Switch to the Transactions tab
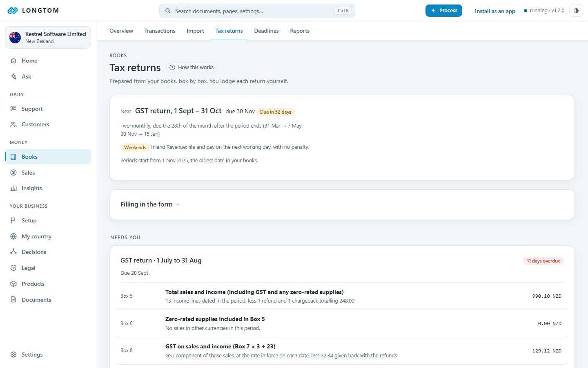Screen dimensions: 588x368 pyautogui.click(x=160, y=31)
